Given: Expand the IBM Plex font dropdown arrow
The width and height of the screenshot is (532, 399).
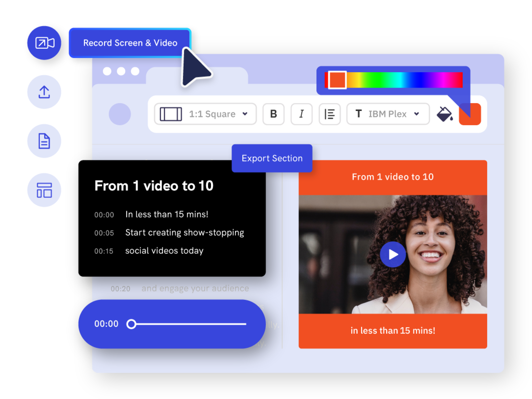Looking at the screenshot, I should point(416,114).
